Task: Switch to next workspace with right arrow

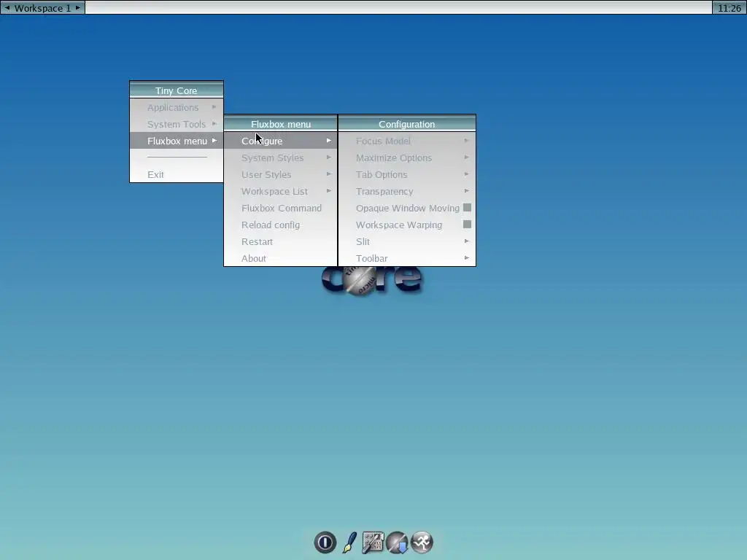Action: tap(77, 7)
